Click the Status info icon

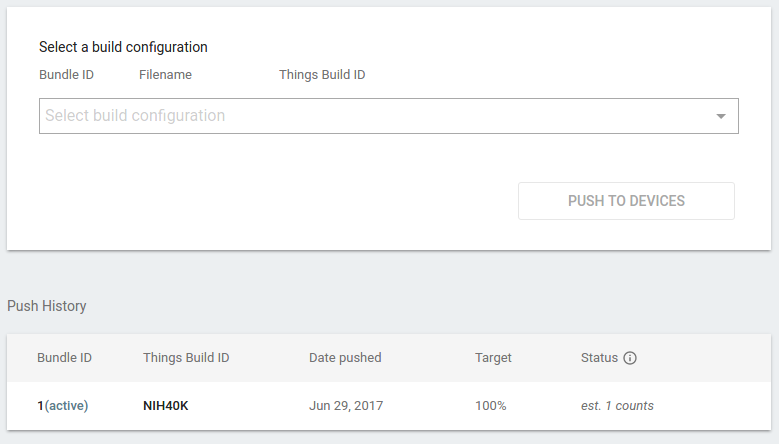(630, 358)
